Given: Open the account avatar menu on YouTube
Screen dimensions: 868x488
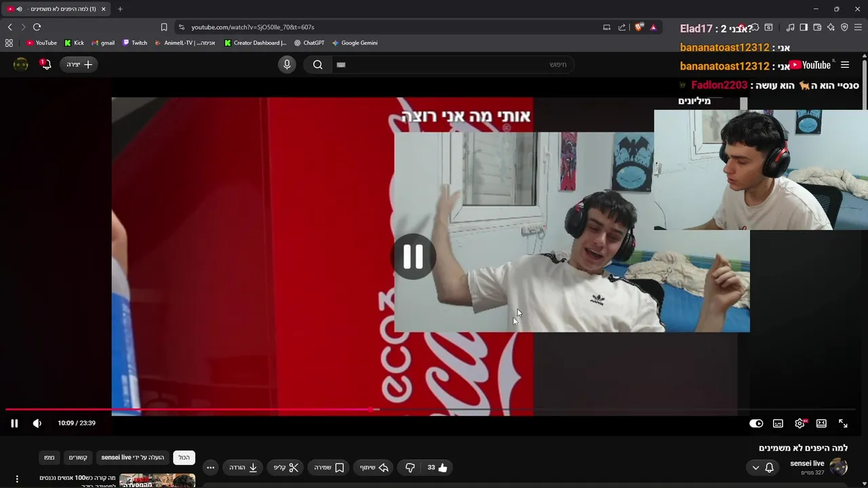Looking at the screenshot, I should pos(21,64).
